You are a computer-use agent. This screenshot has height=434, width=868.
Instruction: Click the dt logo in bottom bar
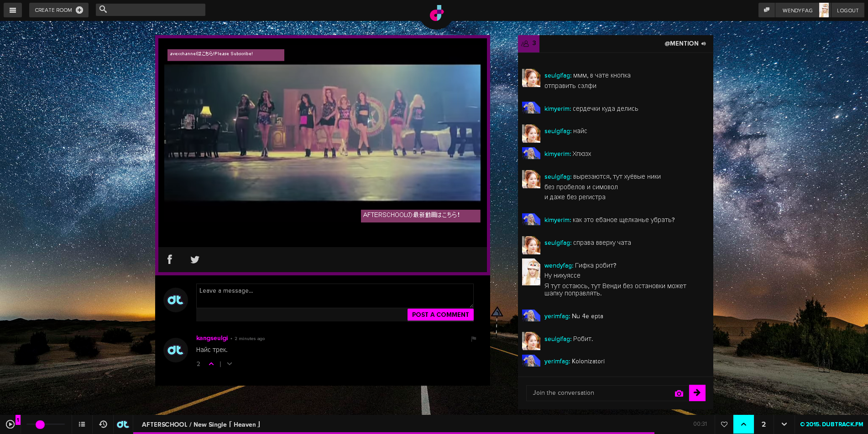[x=123, y=424]
